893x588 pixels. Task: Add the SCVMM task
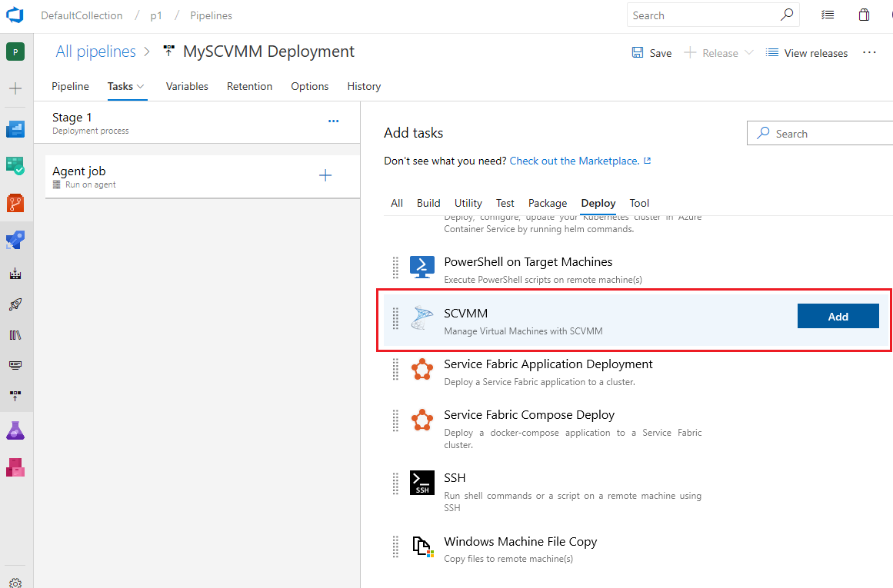838,317
